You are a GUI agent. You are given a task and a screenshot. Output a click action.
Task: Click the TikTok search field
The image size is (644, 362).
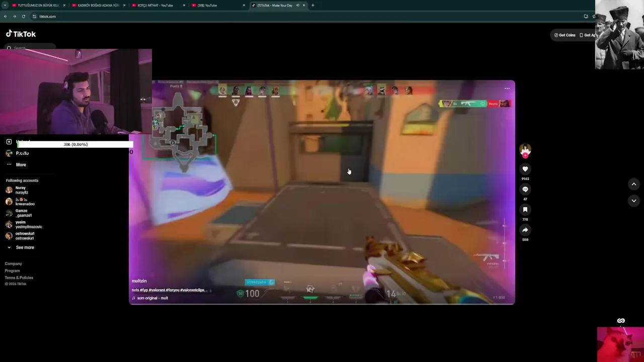[x=30, y=48]
